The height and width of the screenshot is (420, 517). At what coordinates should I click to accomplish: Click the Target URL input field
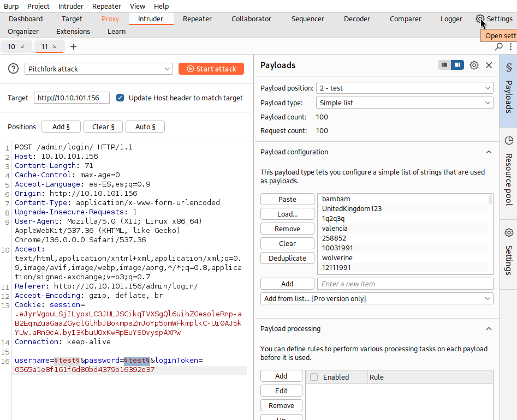click(x=72, y=98)
